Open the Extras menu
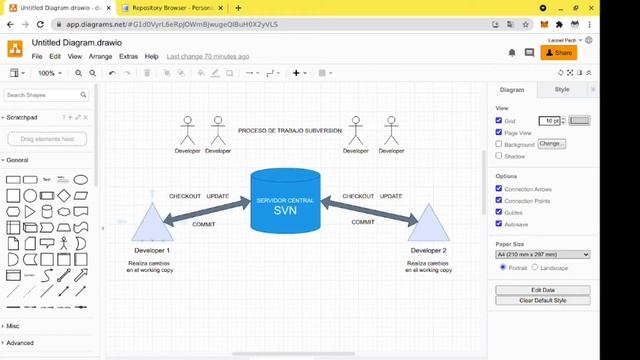This screenshot has height=360, width=640. 129,56
